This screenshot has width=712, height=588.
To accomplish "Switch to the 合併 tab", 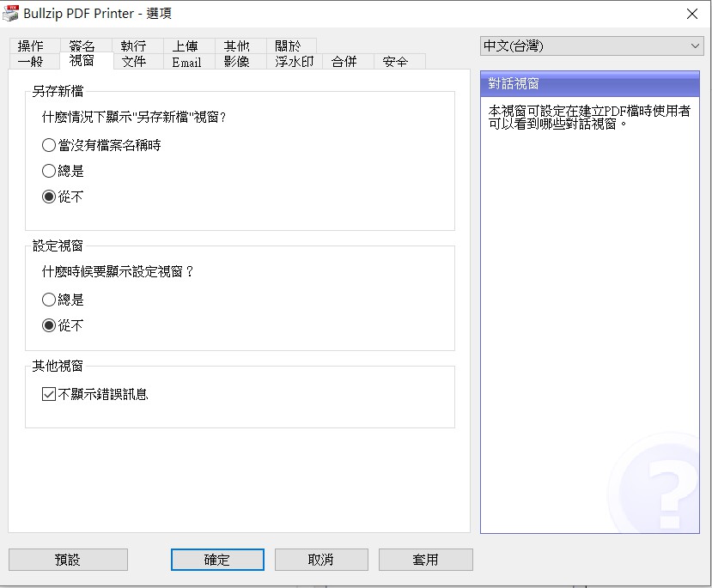I will click(348, 61).
